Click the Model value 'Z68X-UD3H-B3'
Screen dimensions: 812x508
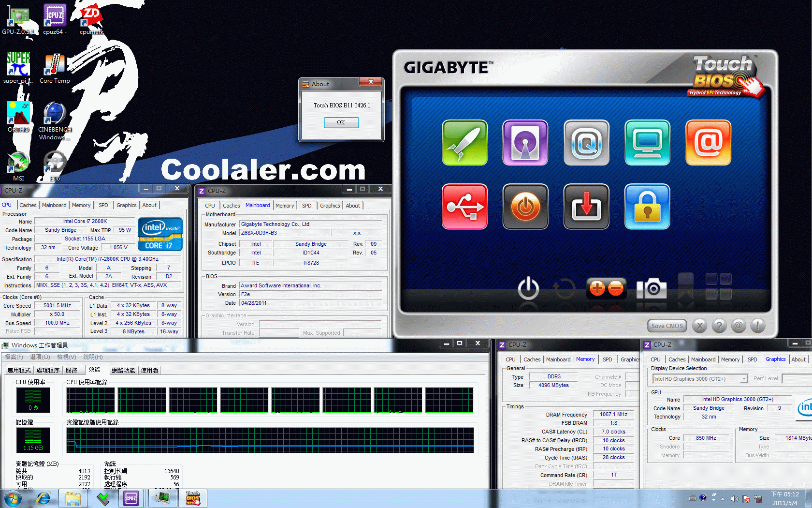click(x=285, y=233)
